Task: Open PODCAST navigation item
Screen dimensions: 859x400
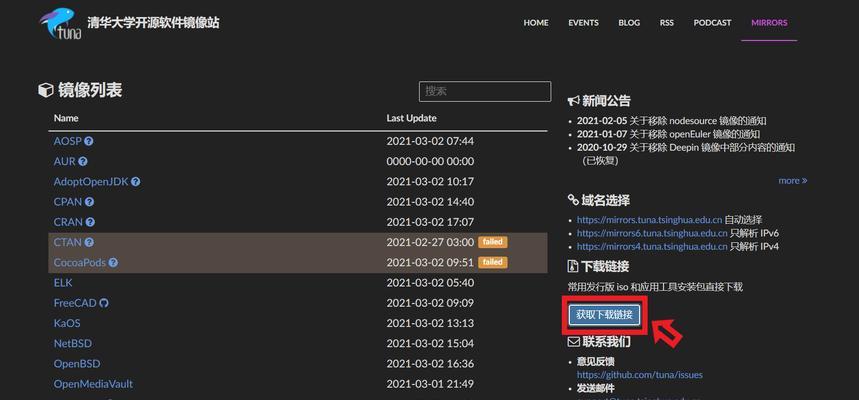Action: [712, 22]
